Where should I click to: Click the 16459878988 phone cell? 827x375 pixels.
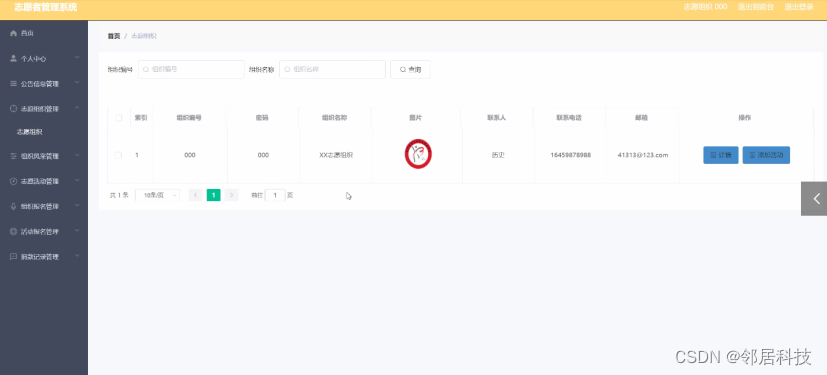coord(571,155)
